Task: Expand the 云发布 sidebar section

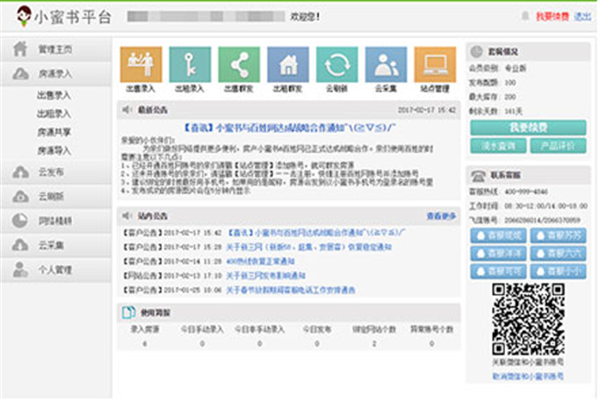Action: tap(55, 172)
